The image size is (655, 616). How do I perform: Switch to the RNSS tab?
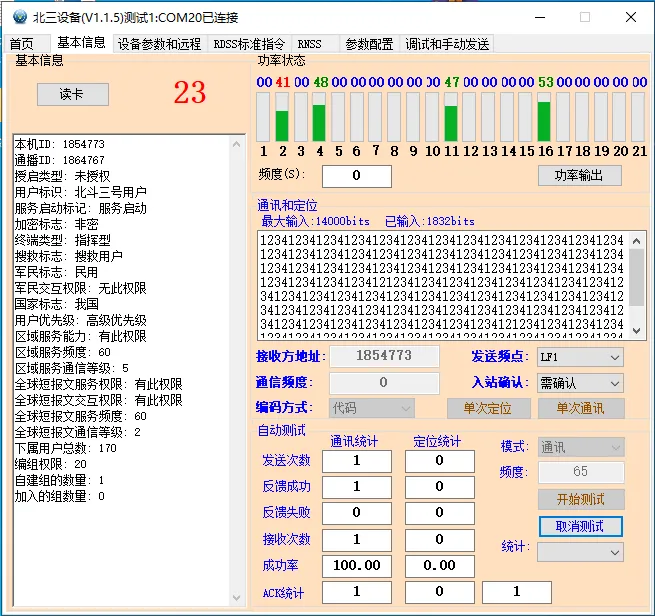(310, 44)
